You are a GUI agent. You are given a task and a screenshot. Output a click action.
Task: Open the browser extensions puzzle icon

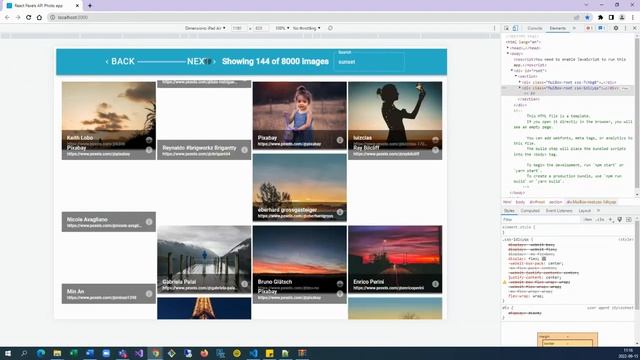click(x=600, y=18)
